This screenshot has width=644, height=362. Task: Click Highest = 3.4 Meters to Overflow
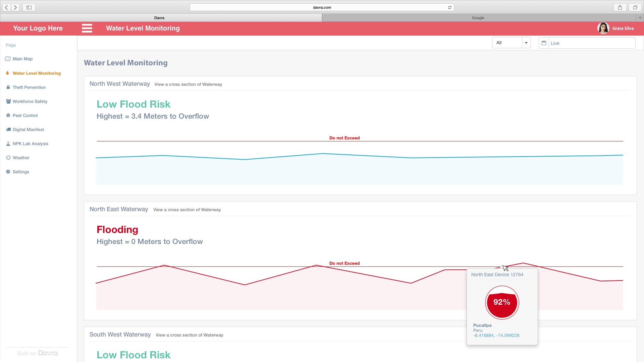[x=153, y=116]
